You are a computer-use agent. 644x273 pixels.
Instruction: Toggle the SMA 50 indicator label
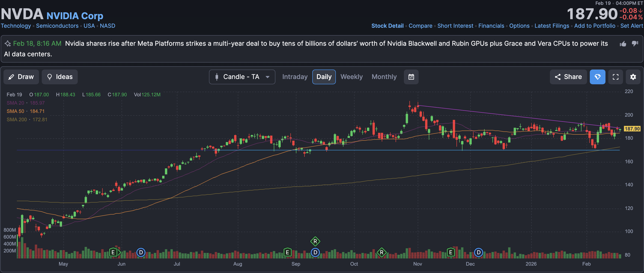click(x=15, y=111)
